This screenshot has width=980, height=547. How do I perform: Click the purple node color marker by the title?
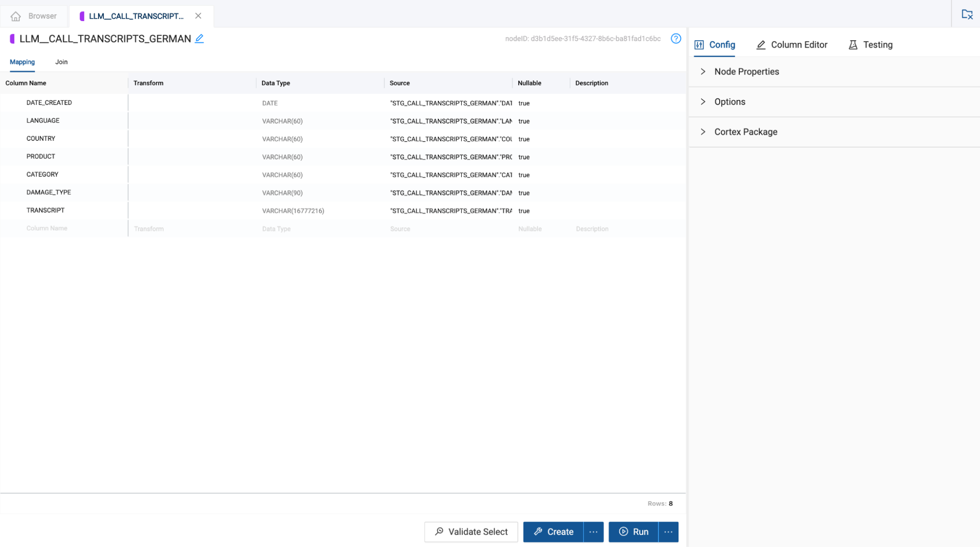pyautogui.click(x=12, y=39)
